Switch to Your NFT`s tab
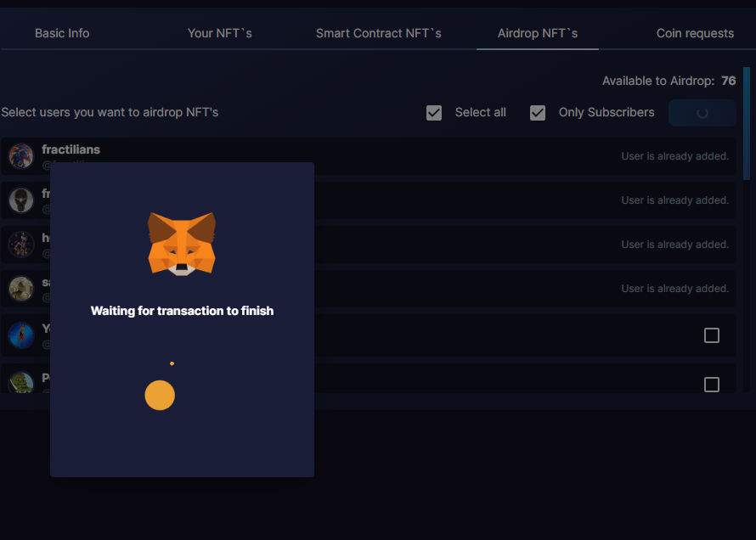 [219, 33]
